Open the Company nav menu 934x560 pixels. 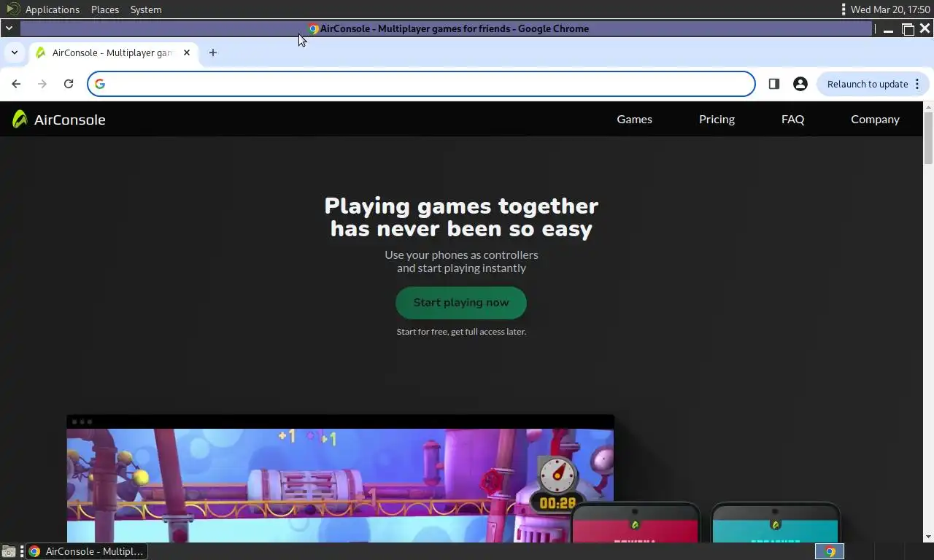(x=875, y=119)
